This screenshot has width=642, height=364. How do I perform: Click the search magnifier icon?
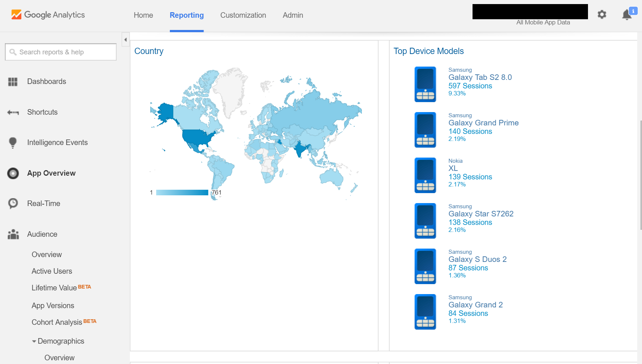[13, 52]
